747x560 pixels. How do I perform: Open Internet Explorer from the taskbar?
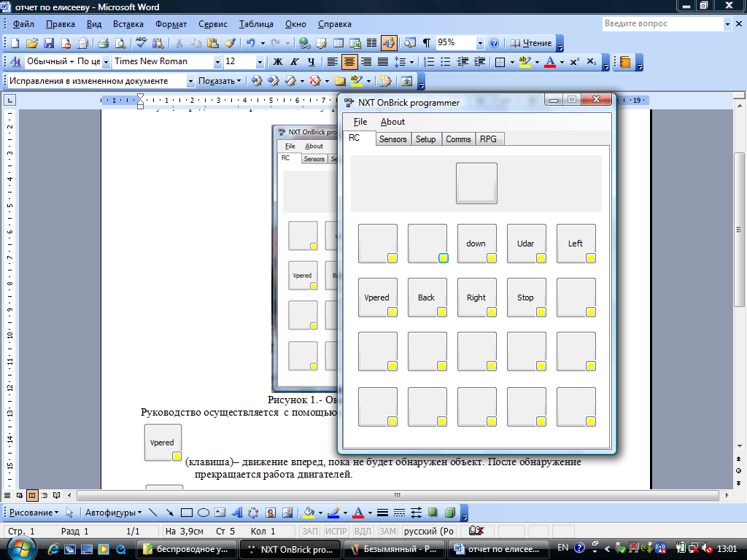[53, 549]
